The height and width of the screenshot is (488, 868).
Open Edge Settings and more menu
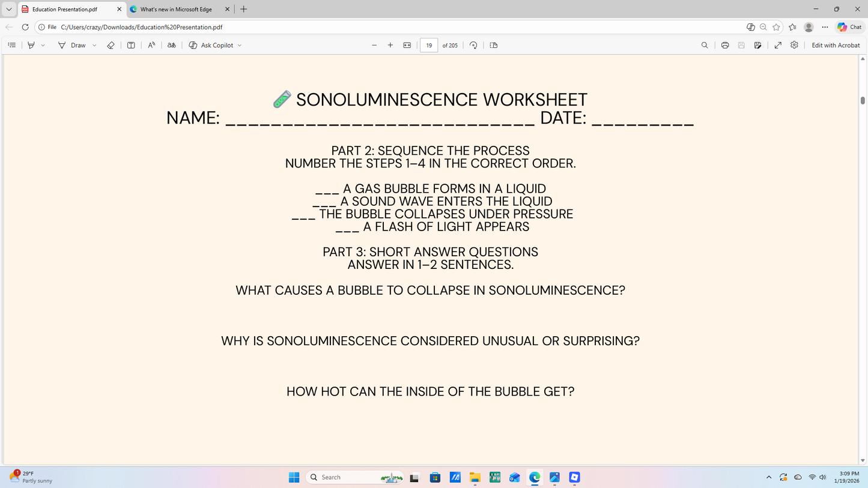(x=825, y=27)
